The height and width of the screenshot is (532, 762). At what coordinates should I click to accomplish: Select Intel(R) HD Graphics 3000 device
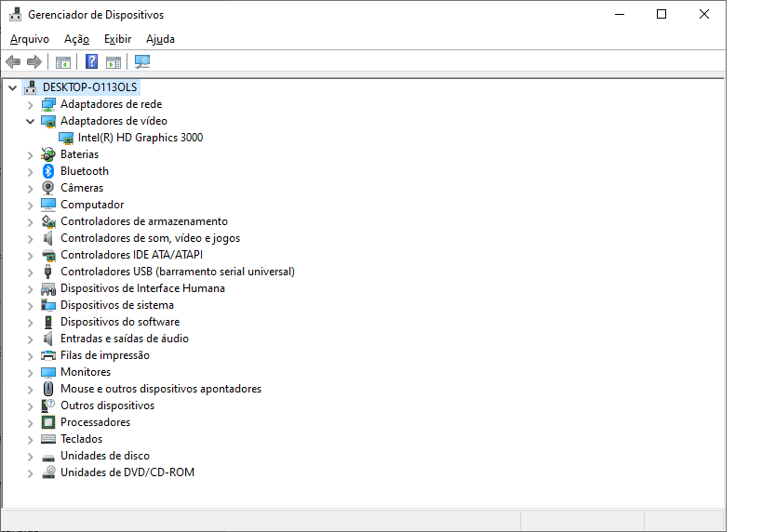point(140,138)
